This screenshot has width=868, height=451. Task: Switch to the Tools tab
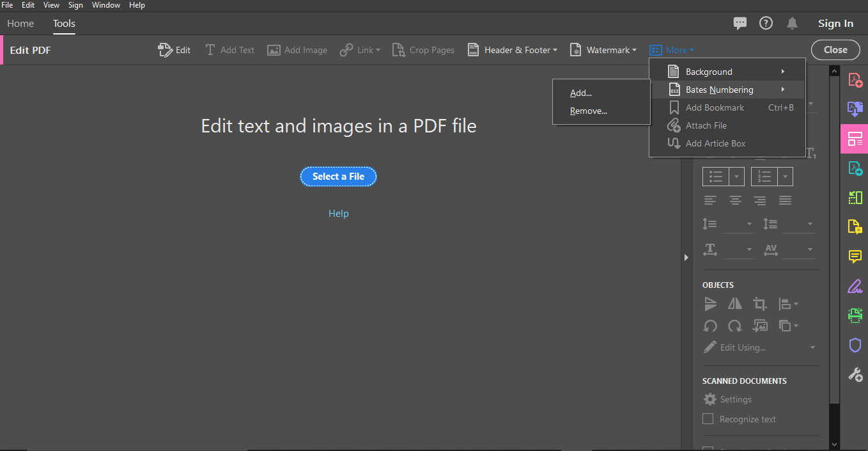click(x=64, y=24)
